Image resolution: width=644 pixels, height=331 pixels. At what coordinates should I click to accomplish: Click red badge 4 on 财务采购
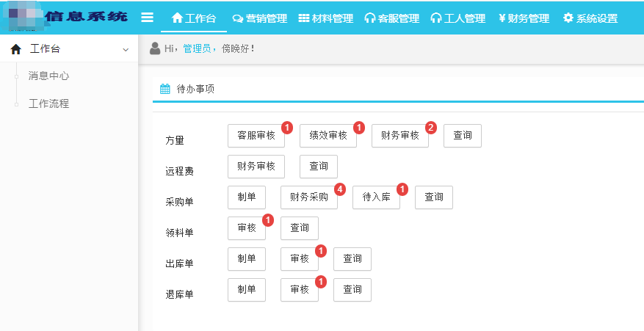[x=340, y=189]
